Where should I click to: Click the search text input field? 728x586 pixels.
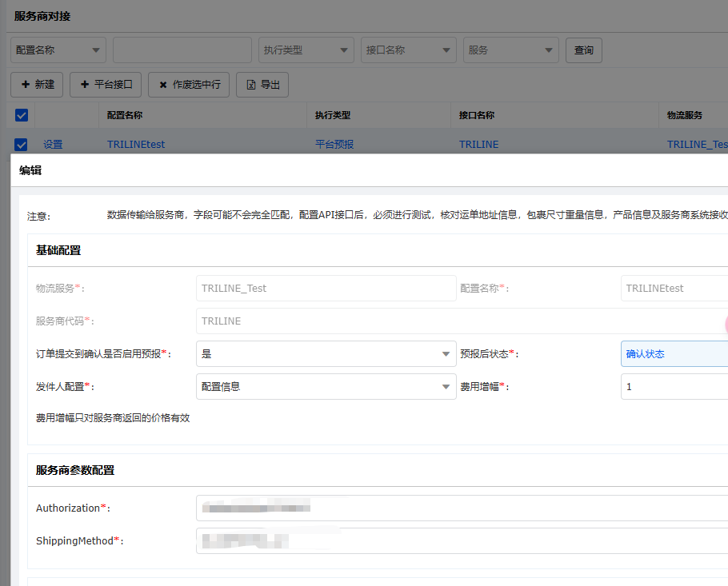(x=182, y=50)
